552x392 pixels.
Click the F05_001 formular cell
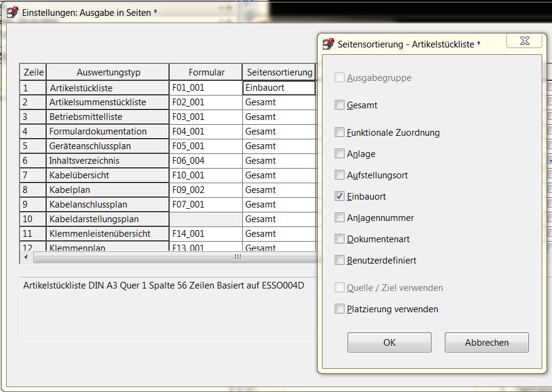point(206,146)
